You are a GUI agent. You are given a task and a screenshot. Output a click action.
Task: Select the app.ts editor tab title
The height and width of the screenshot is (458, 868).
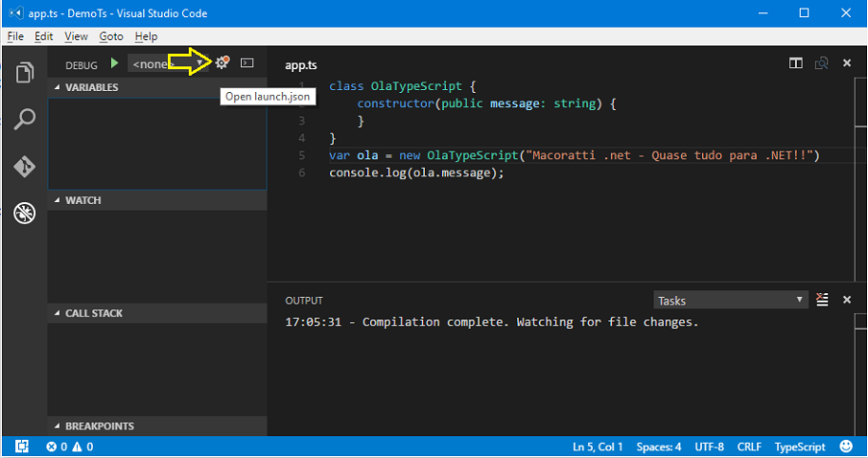pos(300,65)
